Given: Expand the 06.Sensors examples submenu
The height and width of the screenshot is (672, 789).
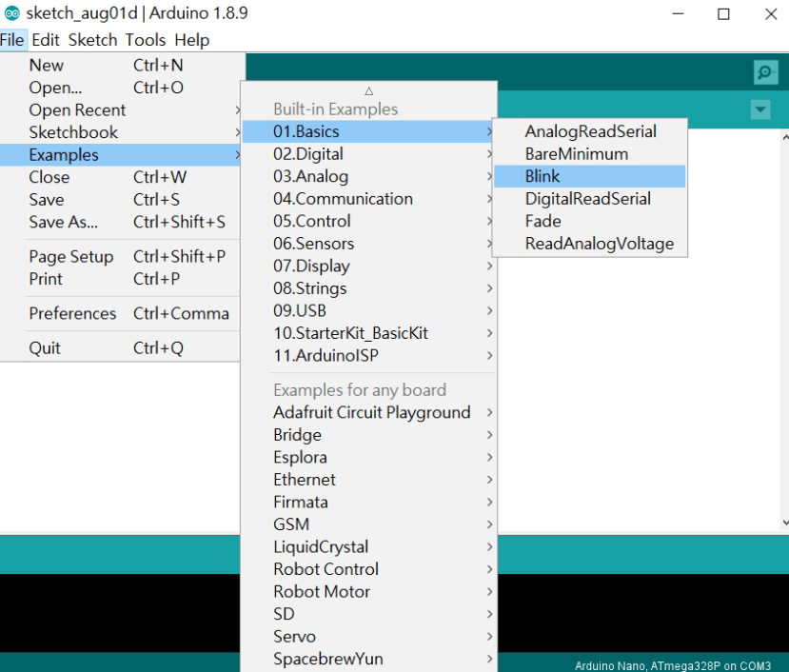Looking at the screenshot, I should [x=368, y=244].
